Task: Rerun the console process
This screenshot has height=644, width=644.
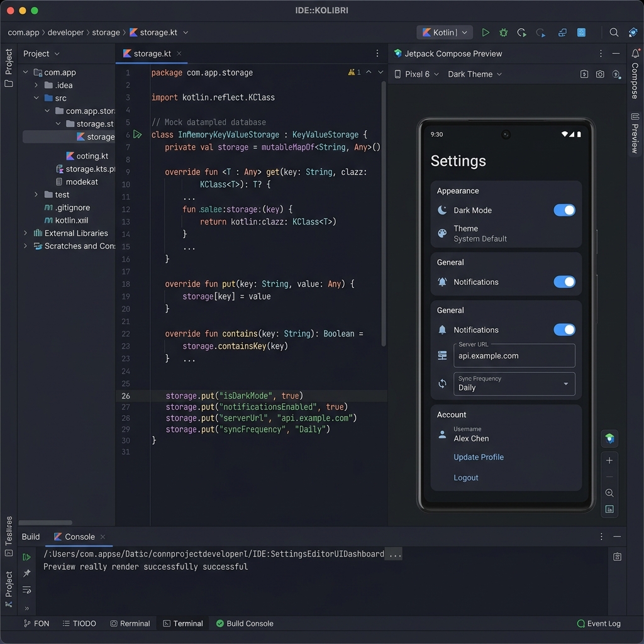Action: tap(26, 557)
